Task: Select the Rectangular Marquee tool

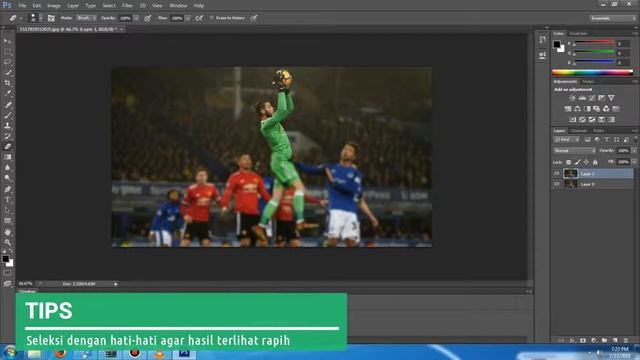Action: coord(7,52)
